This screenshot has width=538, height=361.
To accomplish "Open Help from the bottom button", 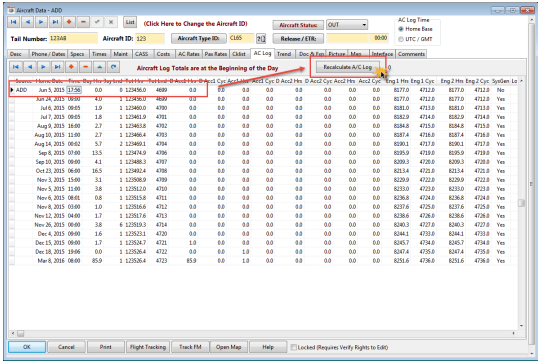I will pos(268,347).
